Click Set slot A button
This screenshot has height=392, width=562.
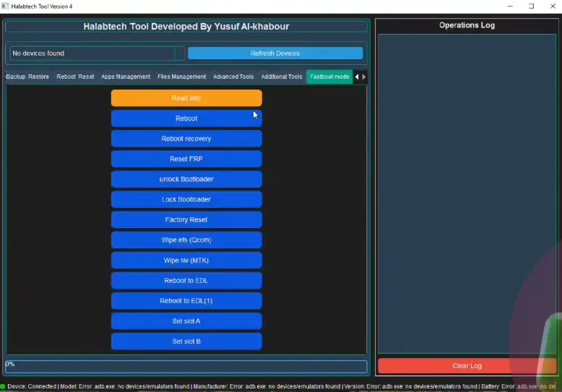[x=186, y=321]
